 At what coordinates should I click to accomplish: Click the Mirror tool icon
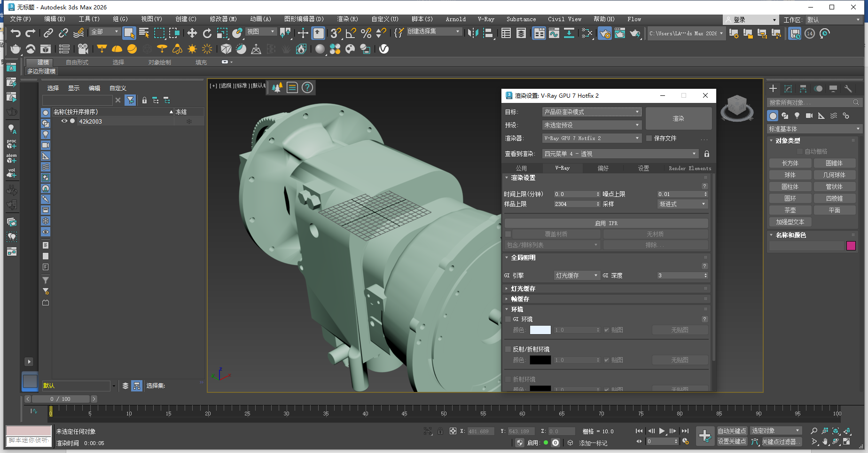tap(473, 33)
